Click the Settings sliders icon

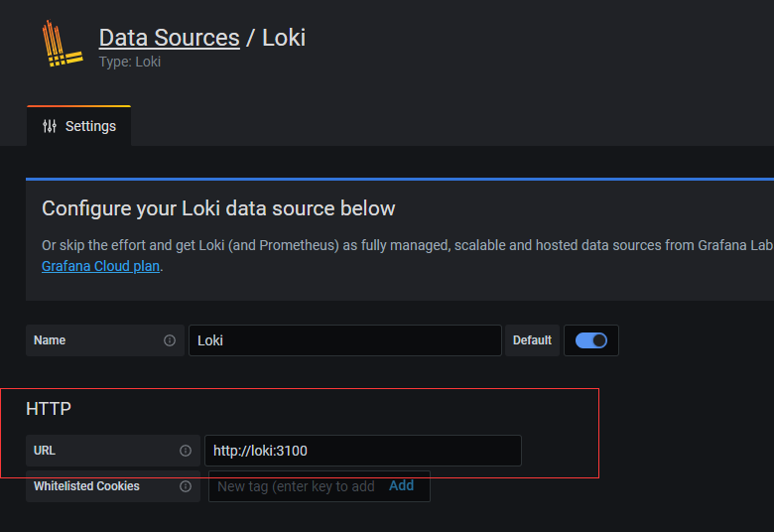50,126
